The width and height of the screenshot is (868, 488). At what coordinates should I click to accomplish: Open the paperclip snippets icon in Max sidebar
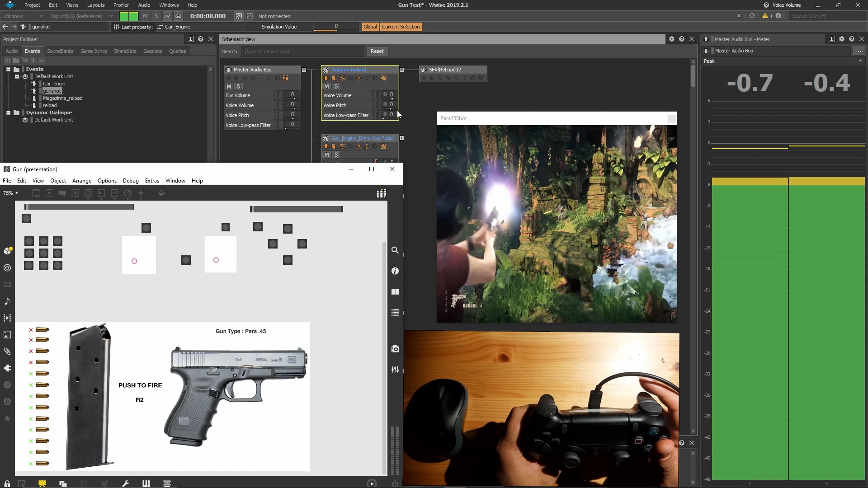[7, 351]
